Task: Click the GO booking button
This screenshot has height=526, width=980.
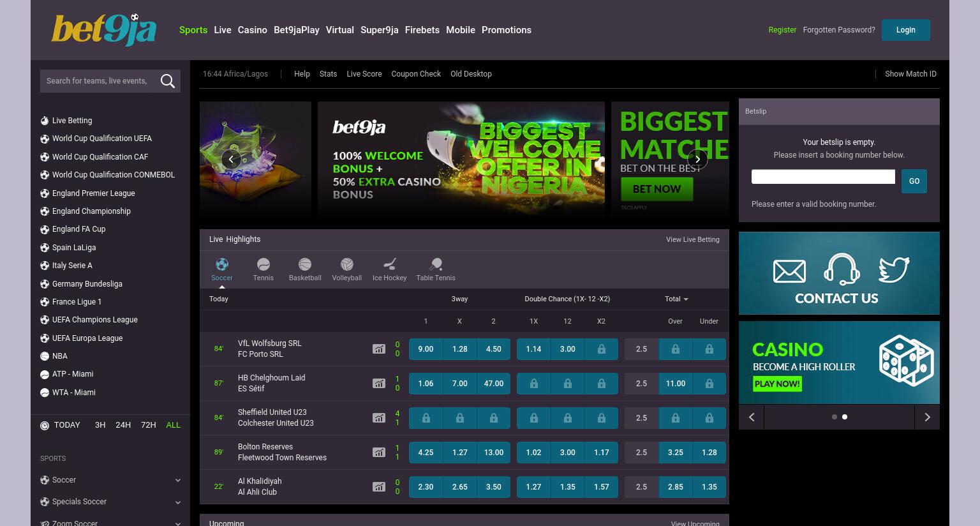Action: coord(914,181)
